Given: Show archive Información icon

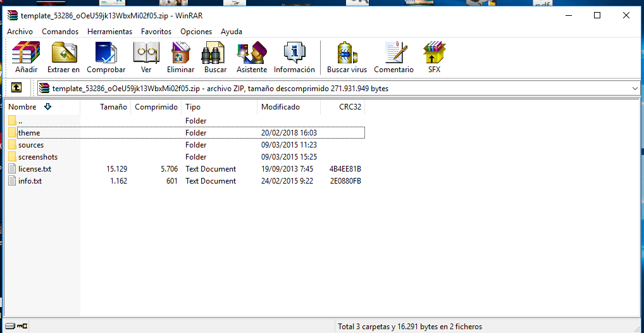Looking at the screenshot, I should pyautogui.click(x=295, y=53).
